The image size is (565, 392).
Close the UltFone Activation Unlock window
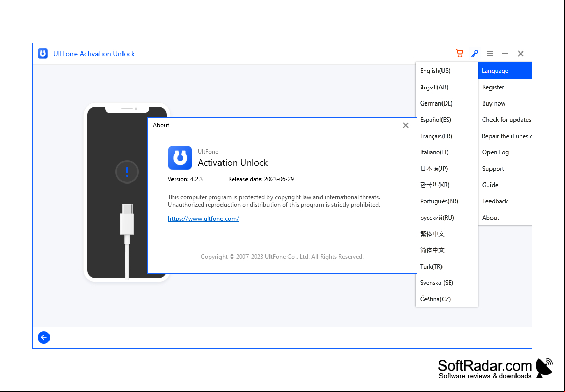coord(521,54)
